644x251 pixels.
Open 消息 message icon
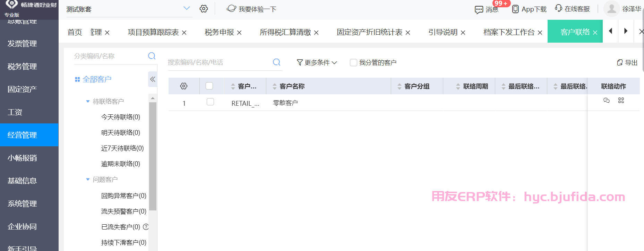(x=479, y=10)
